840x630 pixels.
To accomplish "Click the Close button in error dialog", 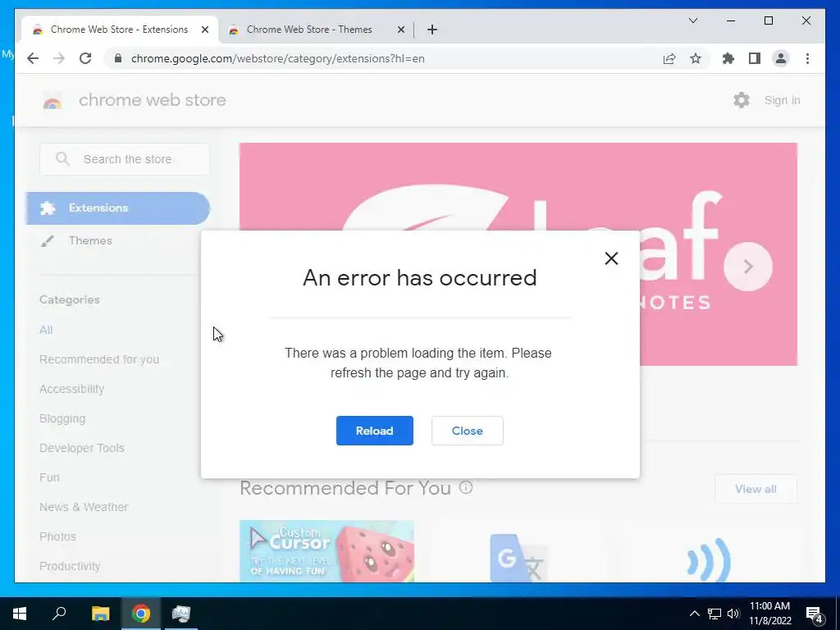I will (x=467, y=431).
